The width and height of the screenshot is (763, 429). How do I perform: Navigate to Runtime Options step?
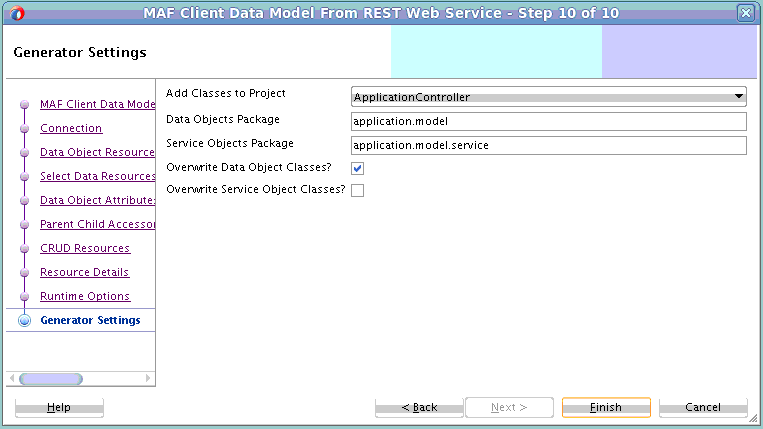(x=85, y=296)
